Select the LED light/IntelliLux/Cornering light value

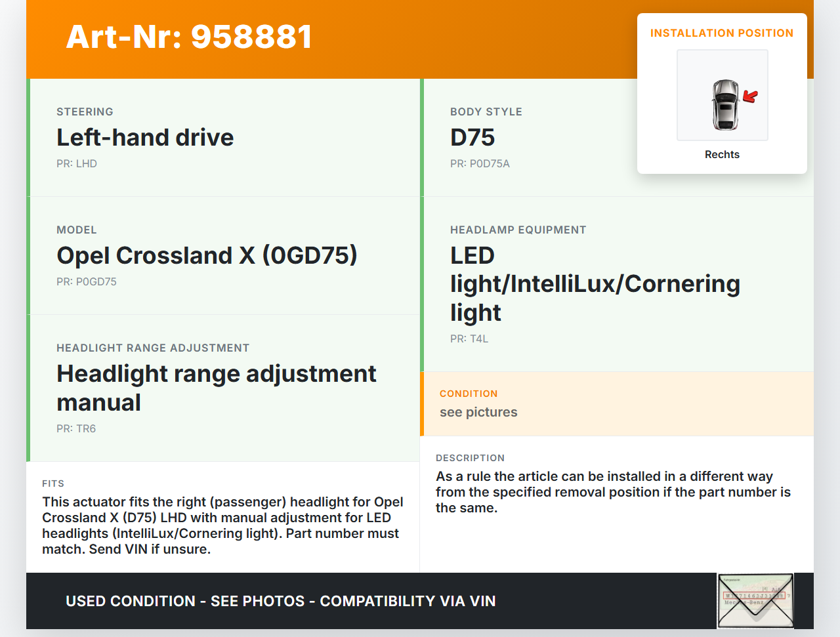595,283
